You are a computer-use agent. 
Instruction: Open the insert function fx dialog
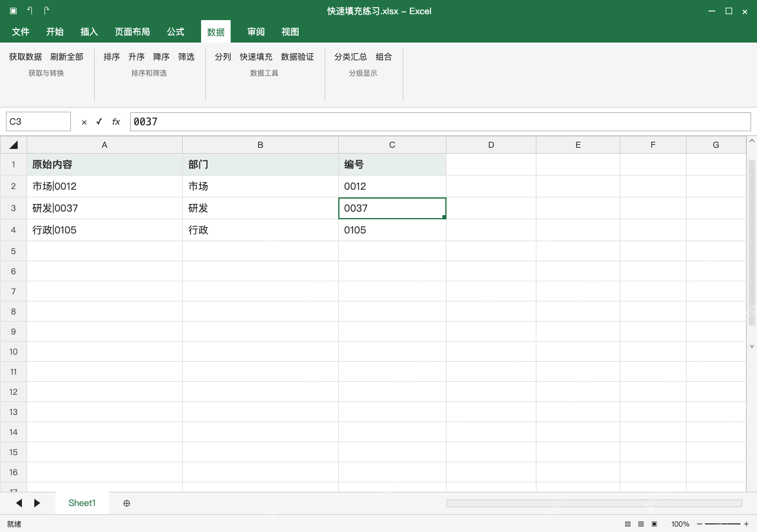116,122
